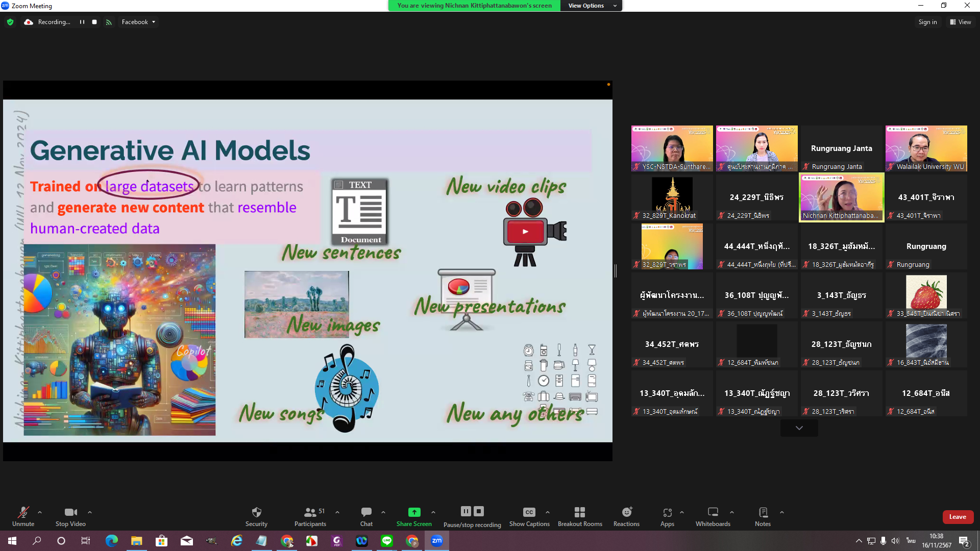
Task: Expand the Facebook livestream dropdown
Action: tap(138, 22)
